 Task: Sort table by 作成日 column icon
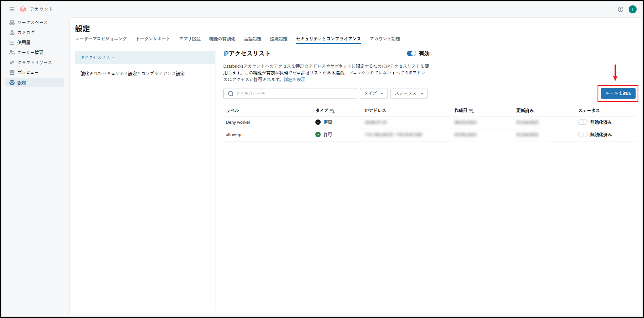click(x=471, y=111)
